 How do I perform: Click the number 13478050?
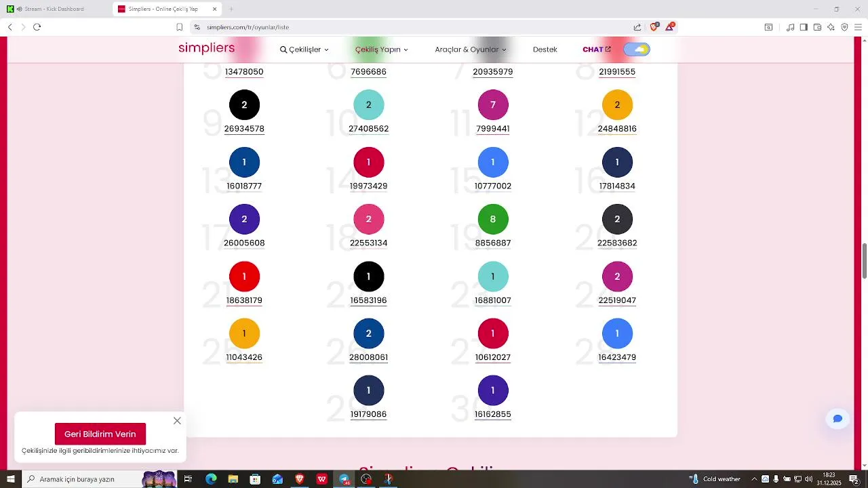pos(244,72)
